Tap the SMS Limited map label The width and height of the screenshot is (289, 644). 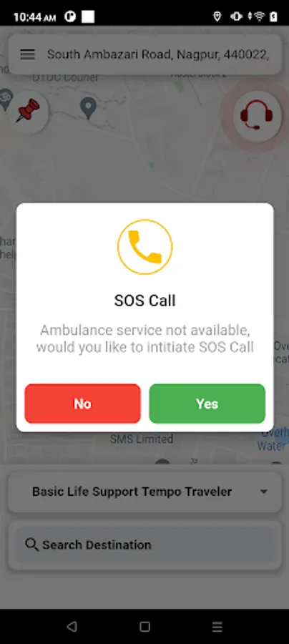click(x=141, y=439)
